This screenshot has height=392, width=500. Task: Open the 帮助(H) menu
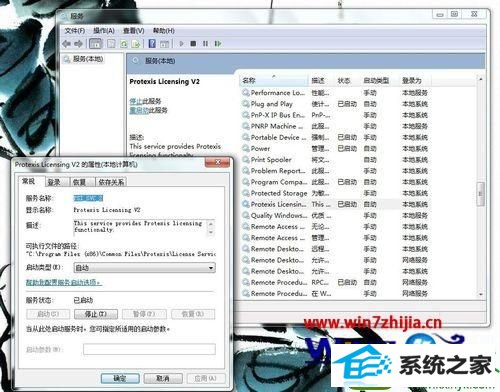(163, 31)
